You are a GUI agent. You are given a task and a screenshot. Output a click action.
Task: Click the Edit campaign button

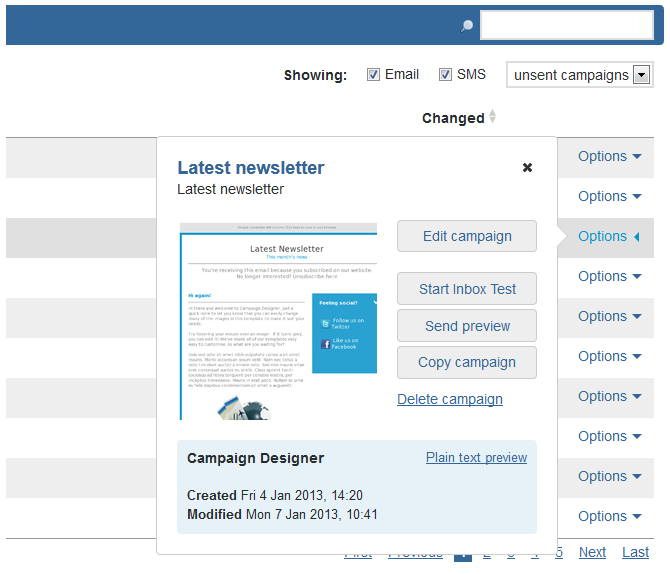tap(467, 237)
